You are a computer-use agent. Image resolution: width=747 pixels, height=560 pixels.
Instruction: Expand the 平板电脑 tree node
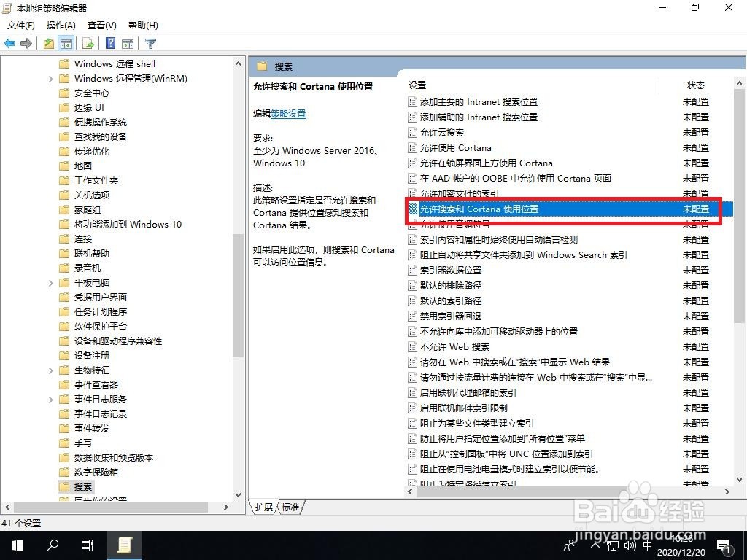click(x=50, y=283)
